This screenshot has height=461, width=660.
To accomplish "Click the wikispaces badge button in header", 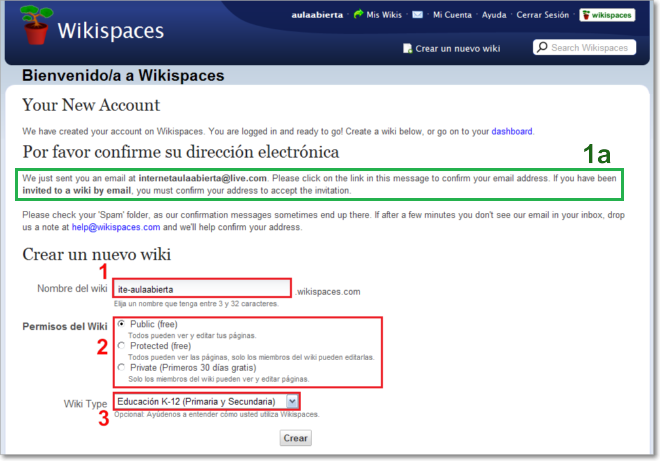I will (x=607, y=15).
